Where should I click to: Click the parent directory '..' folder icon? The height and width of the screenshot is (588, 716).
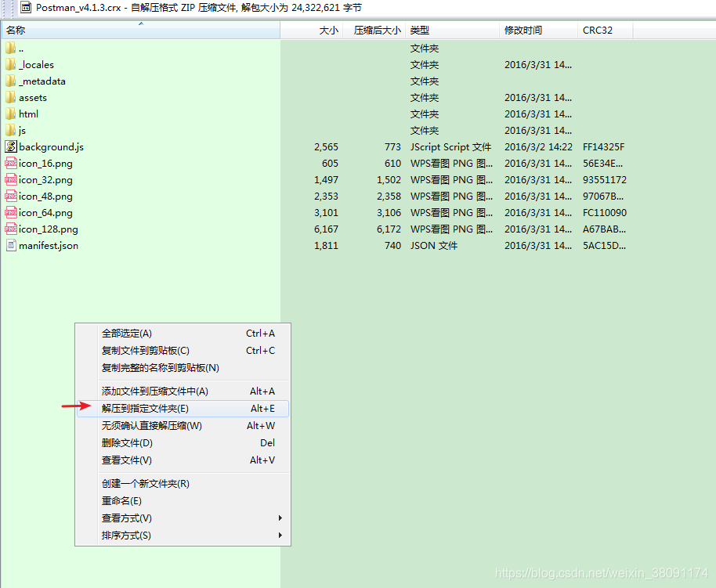click(x=11, y=49)
